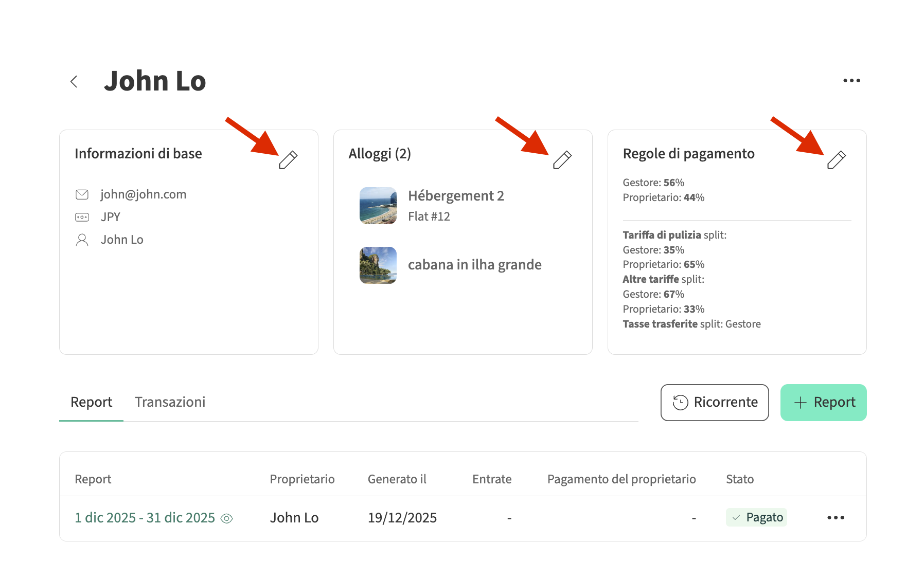Click the Pagato status badge
The image size is (924, 579).
click(x=756, y=517)
